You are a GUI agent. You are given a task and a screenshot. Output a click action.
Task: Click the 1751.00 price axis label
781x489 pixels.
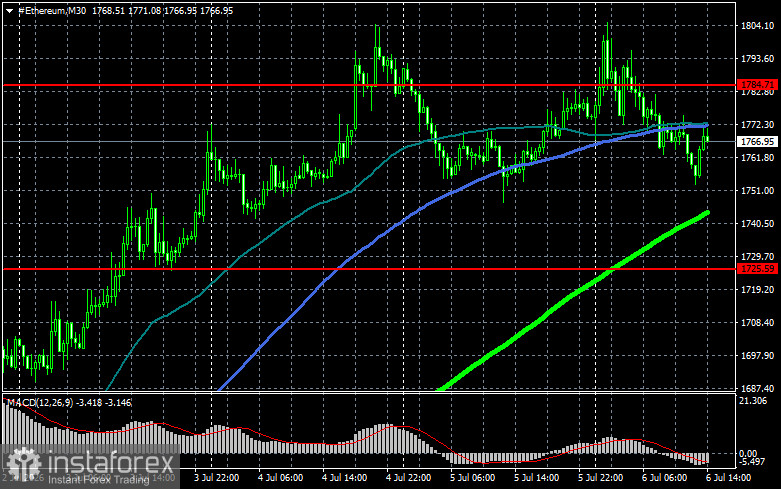click(758, 191)
